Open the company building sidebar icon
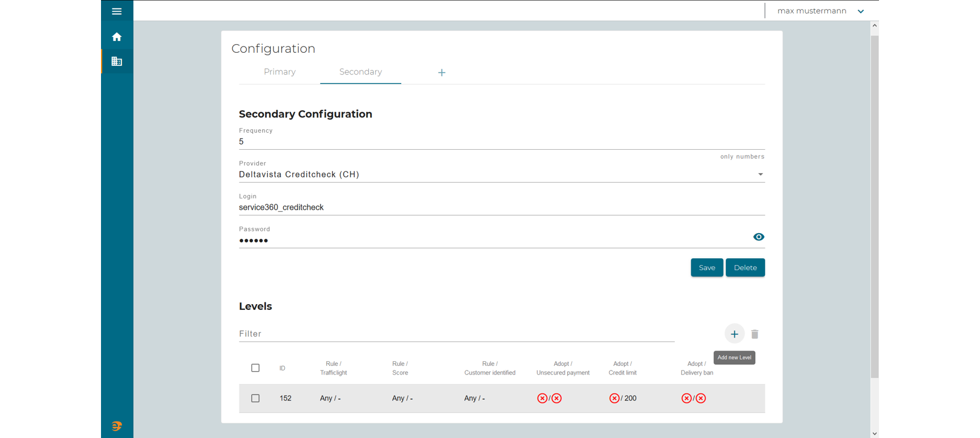 (x=116, y=61)
